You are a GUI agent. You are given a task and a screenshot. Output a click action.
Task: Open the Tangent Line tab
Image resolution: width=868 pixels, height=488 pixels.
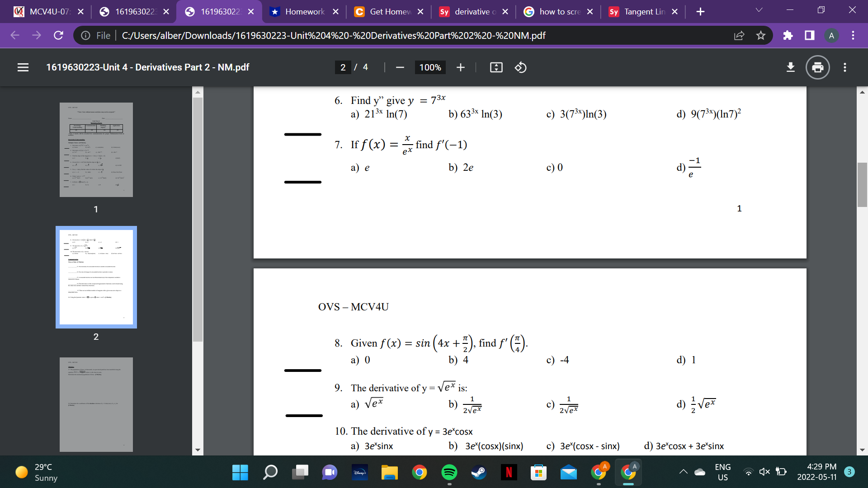pyautogui.click(x=643, y=12)
